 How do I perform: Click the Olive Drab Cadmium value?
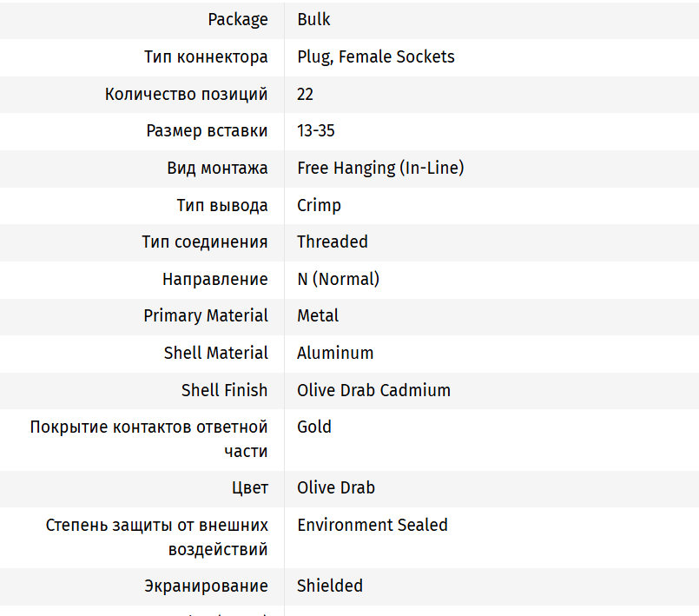[373, 390]
